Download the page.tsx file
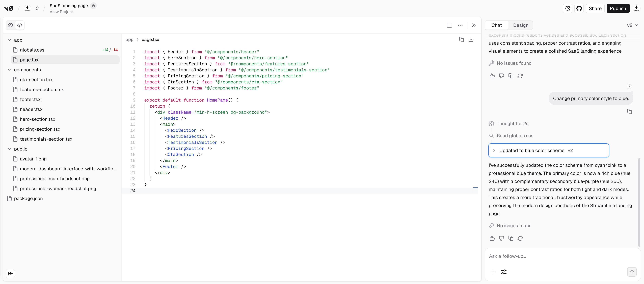This screenshot has width=644, height=284. pos(471,40)
